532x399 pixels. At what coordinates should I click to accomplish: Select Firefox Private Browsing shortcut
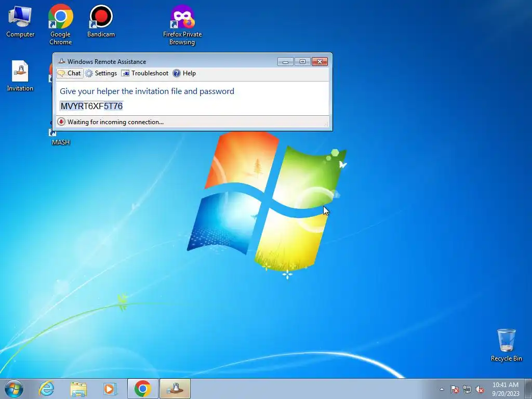coord(182,24)
